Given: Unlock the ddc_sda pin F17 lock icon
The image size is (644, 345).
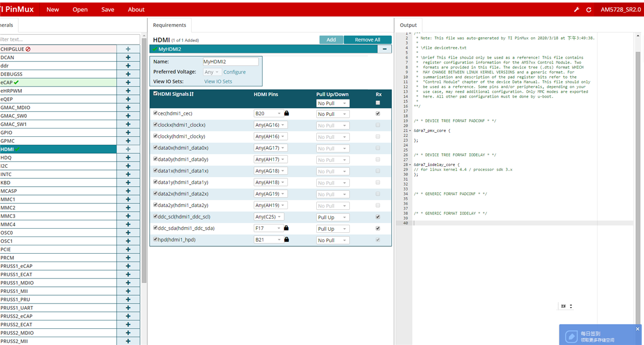Looking at the screenshot, I should tap(286, 228).
